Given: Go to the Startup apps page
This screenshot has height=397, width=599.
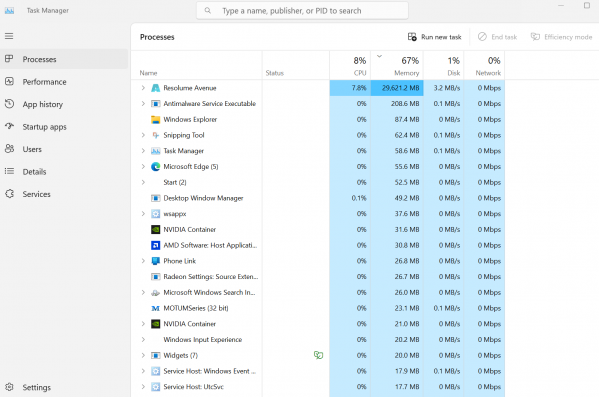Looking at the screenshot, I should [64, 127].
